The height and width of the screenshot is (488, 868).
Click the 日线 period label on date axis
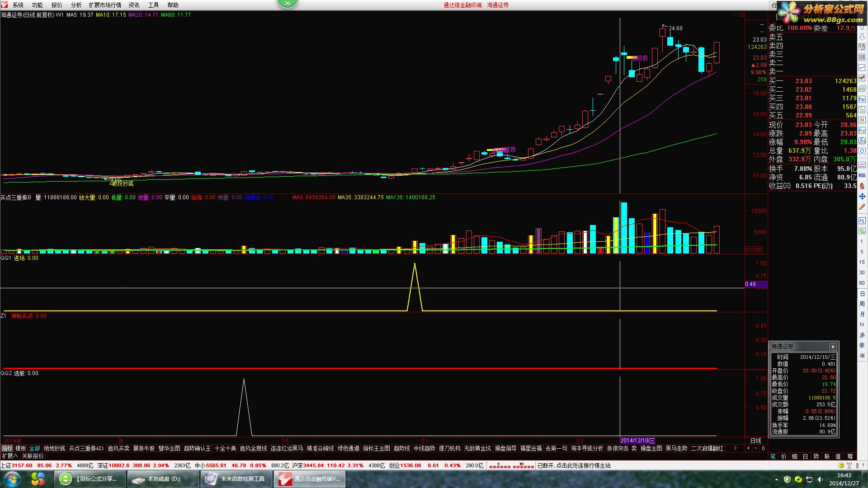coord(756,441)
